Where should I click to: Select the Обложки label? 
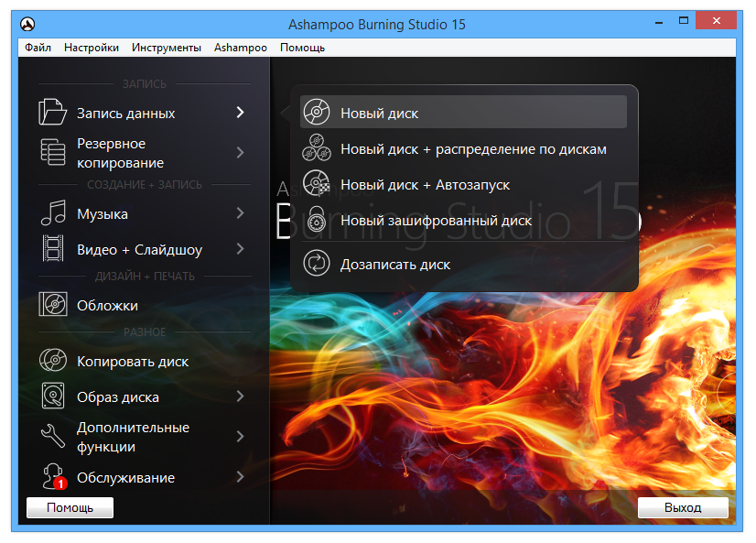[x=107, y=305]
